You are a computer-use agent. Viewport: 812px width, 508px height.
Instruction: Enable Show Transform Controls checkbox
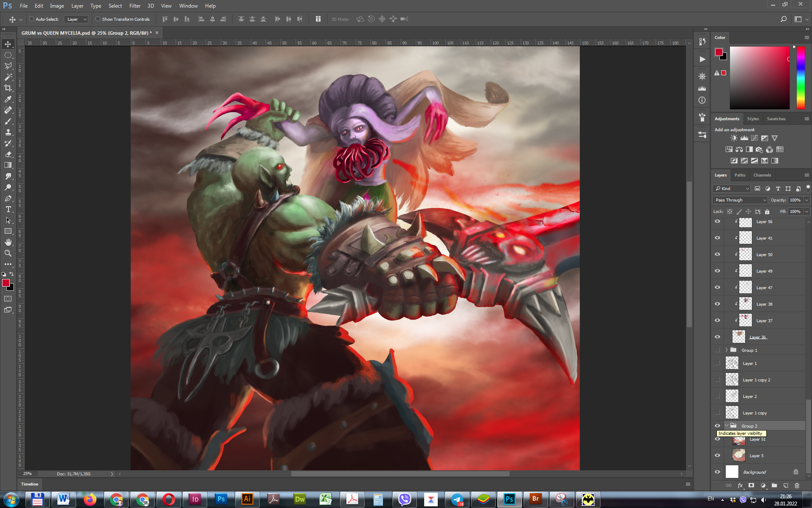[98, 19]
